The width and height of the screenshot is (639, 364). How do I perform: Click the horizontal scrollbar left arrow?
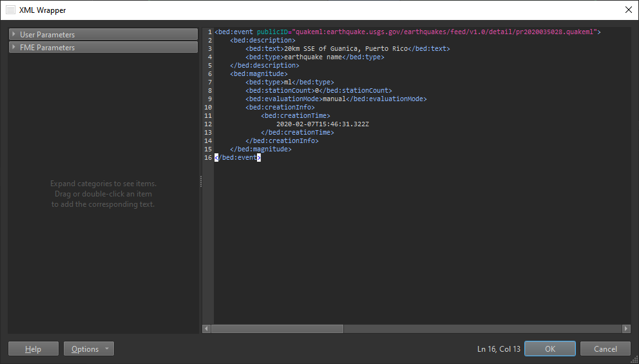pos(207,329)
